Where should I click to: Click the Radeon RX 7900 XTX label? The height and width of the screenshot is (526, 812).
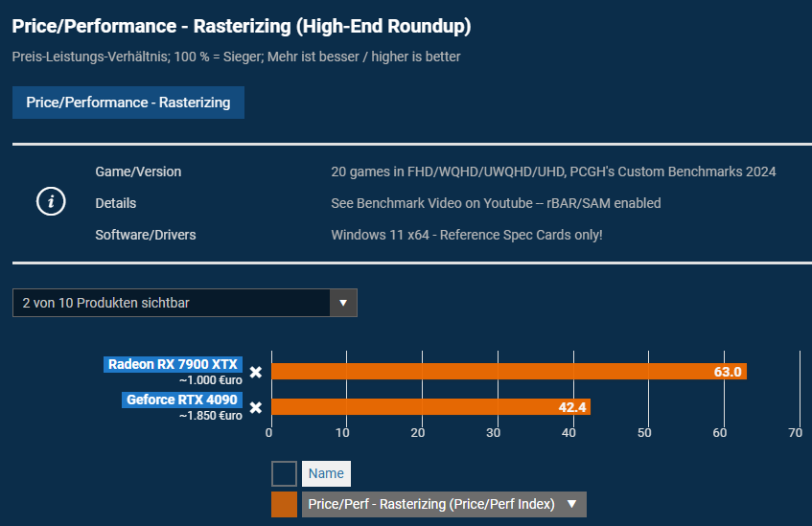[173, 364]
